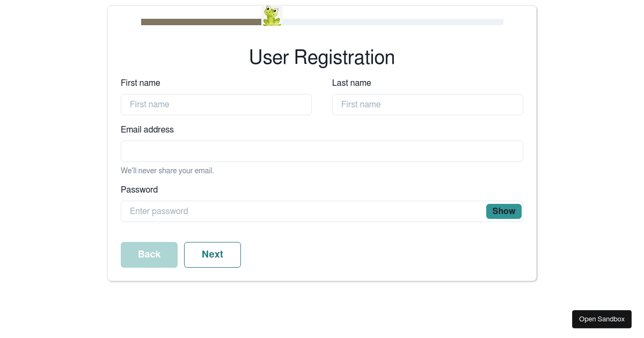Click the "We'll never share your email" note
This screenshot has width=644, height=338.
167,171
